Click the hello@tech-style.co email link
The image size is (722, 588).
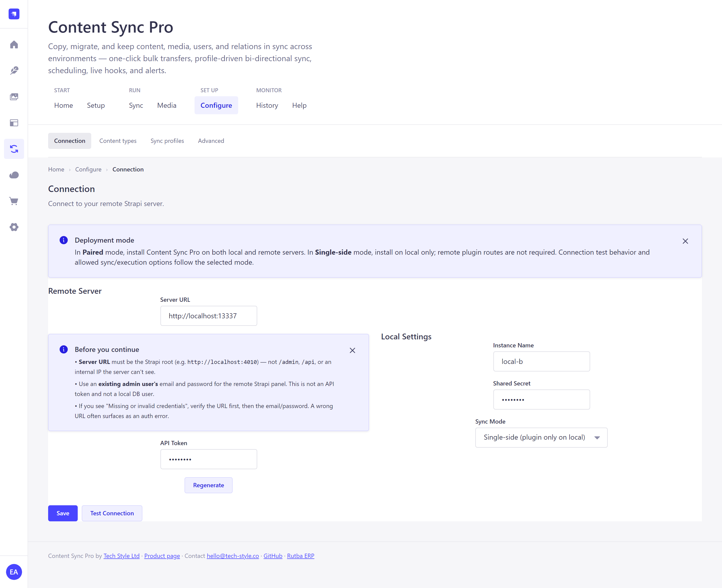click(233, 556)
